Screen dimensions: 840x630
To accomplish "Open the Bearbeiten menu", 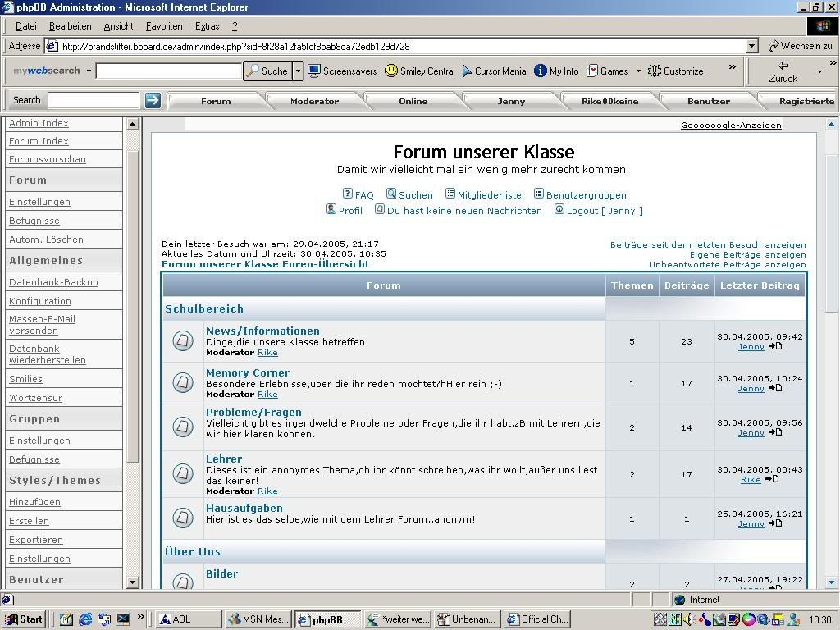I will tap(71, 26).
